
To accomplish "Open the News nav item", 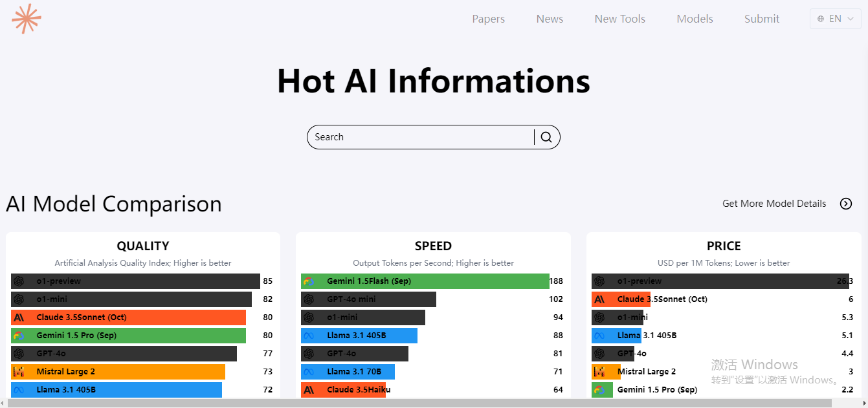I will pyautogui.click(x=550, y=19).
